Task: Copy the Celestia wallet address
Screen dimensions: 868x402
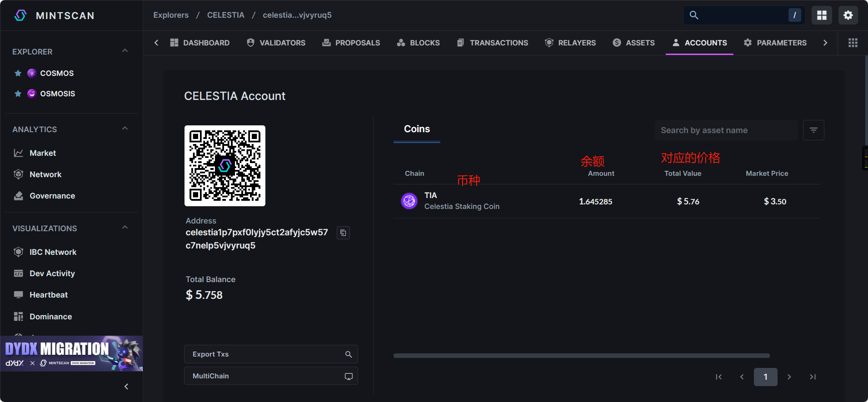Action: tap(343, 233)
